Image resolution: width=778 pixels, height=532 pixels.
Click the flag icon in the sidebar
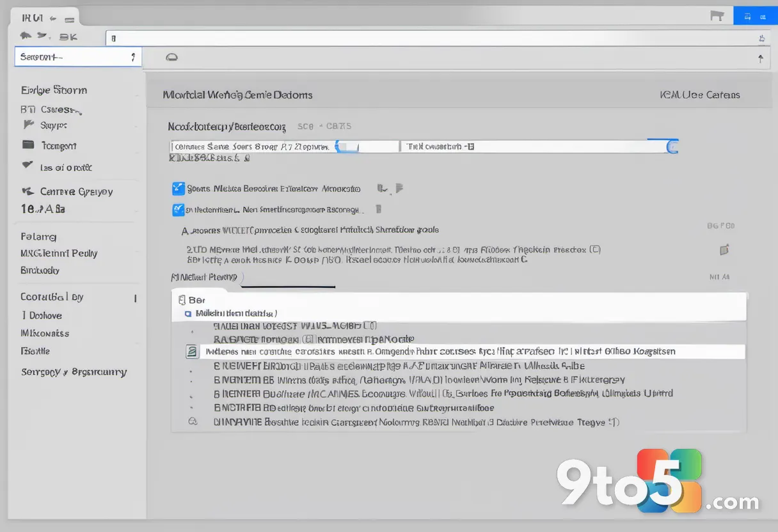[x=29, y=123]
